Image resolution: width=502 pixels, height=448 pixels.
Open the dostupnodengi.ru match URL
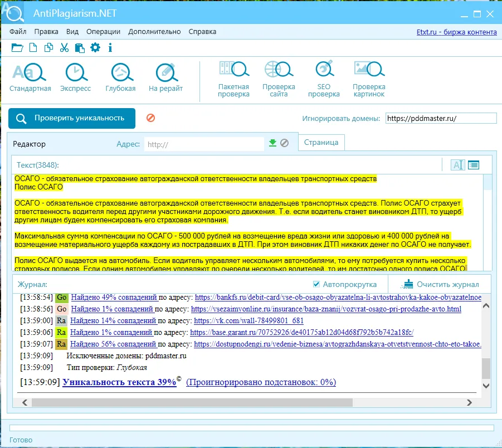coord(338,344)
